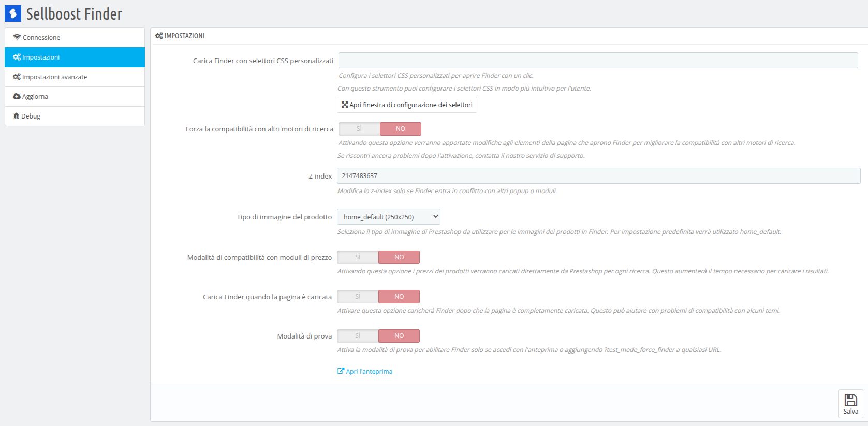Click the label 'Forza la compatibilità con altri motori di ricerca'
Viewport: 868px width, 426px height.
259,129
